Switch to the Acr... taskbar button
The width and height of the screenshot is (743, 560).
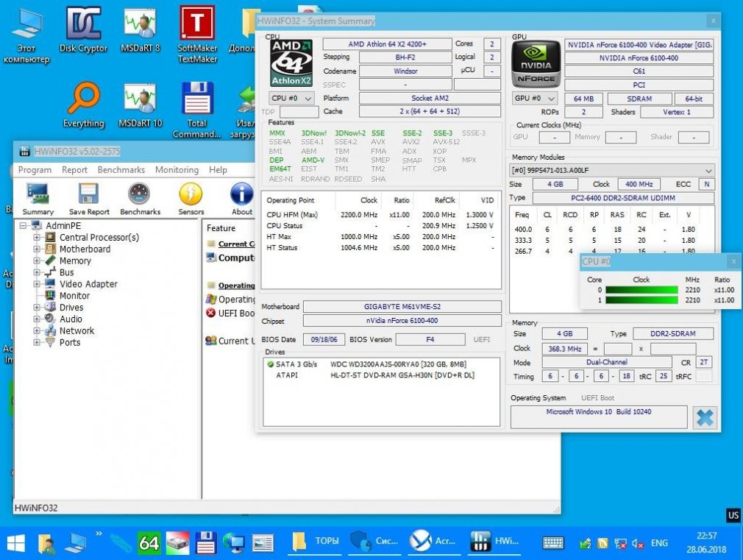433,542
